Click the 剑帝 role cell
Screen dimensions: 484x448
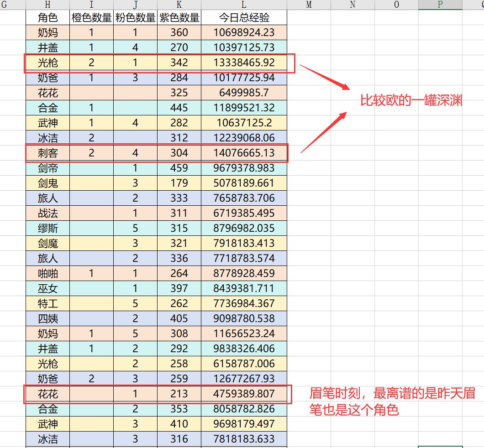click(x=47, y=168)
